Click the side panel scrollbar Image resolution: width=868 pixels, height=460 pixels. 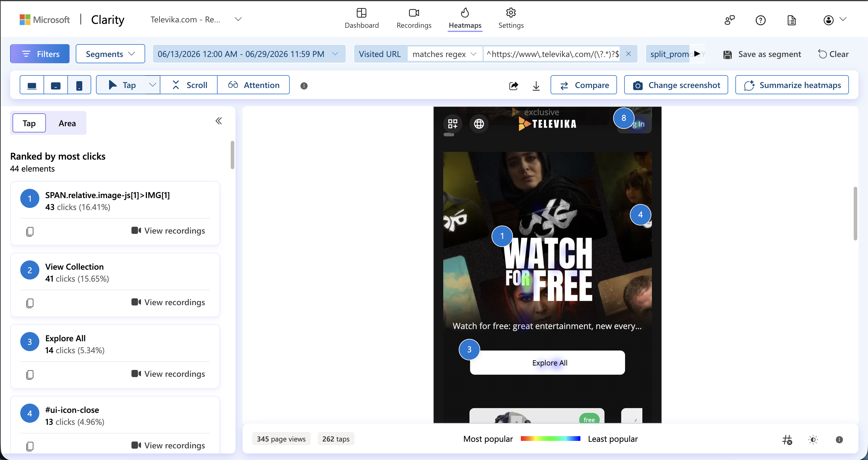[232, 155]
